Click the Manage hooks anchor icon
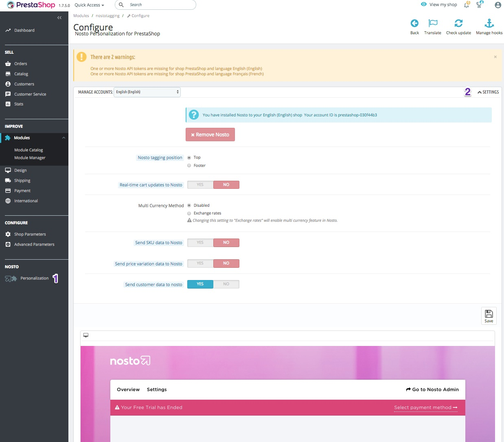 (x=489, y=23)
